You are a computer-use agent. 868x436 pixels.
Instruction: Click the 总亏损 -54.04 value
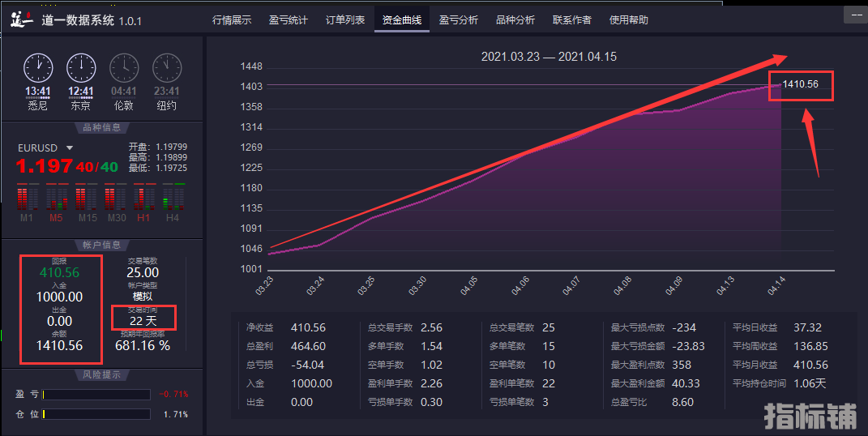[308, 365]
